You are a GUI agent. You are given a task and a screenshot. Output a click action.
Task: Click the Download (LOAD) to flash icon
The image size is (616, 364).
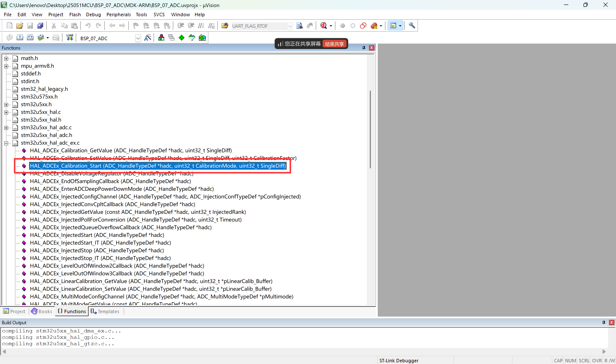(70, 38)
